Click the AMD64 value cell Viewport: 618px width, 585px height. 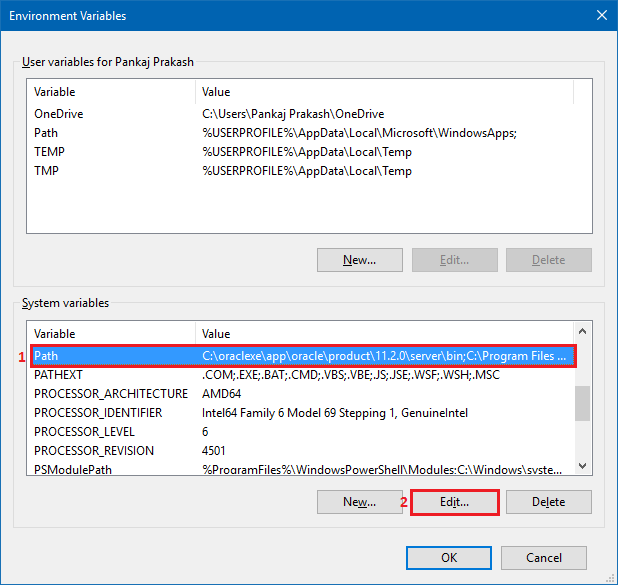point(221,394)
